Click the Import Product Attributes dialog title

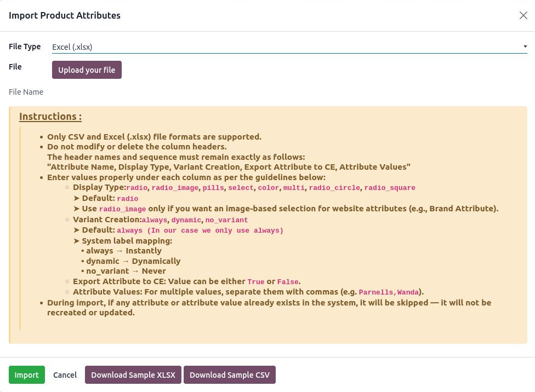coord(65,15)
